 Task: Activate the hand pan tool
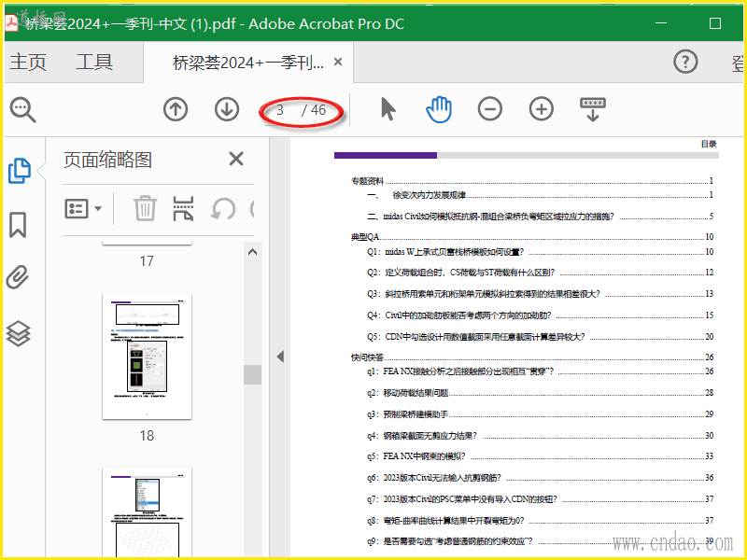pyautogui.click(x=439, y=109)
